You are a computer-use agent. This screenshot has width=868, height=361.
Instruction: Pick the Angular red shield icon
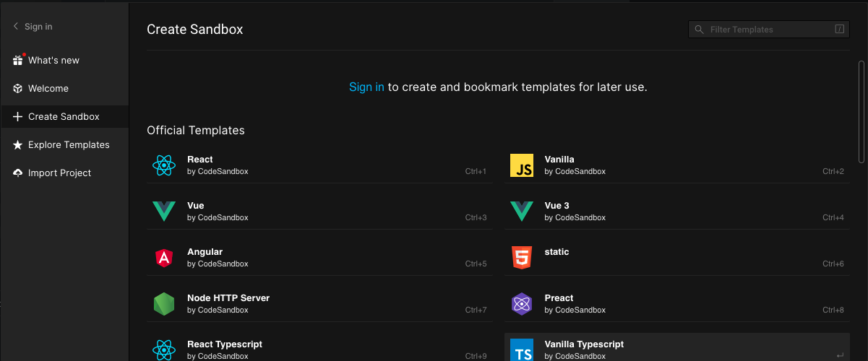point(164,258)
